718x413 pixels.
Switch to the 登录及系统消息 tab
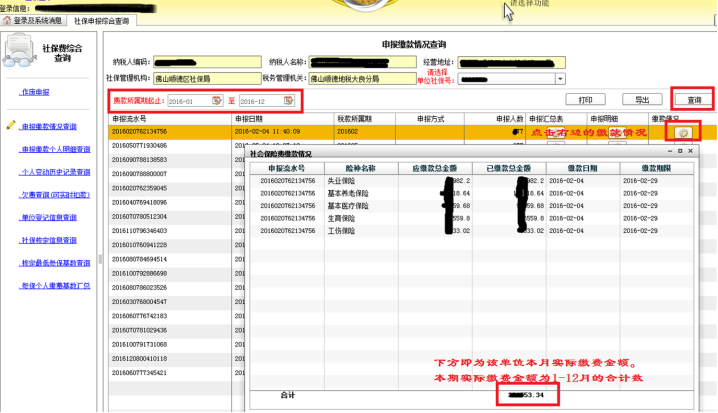pos(36,19)
